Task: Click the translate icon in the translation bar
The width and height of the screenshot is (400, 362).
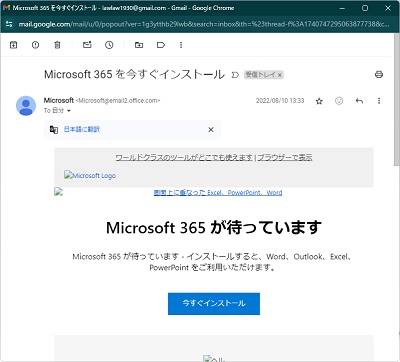Action: [54, 129]
